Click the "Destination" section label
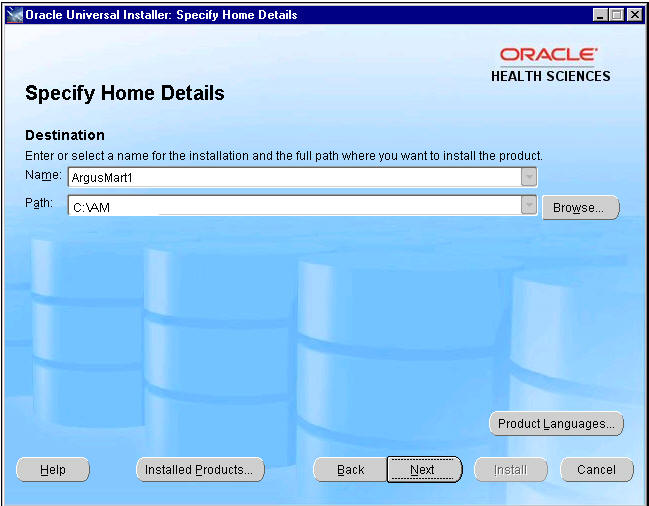 [x=65, y=135]
